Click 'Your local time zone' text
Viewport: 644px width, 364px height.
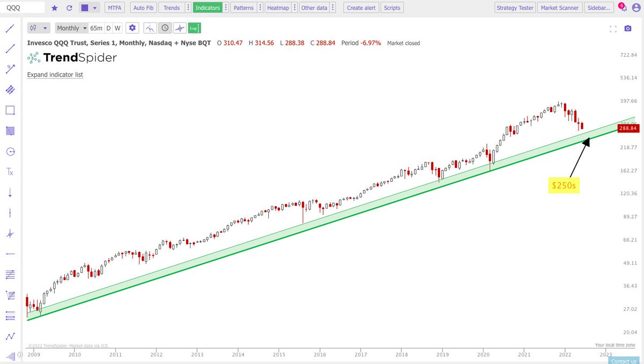pos(614,345)
